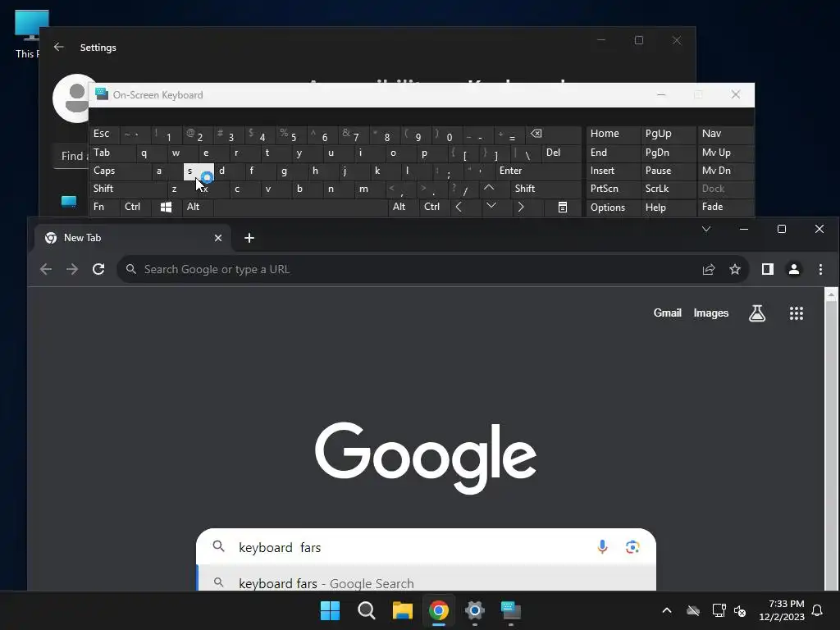The height and width of the screenshot is (630, 840).
Task: Open On-Screen Keyboard taskbar icon
Action: 510,610
